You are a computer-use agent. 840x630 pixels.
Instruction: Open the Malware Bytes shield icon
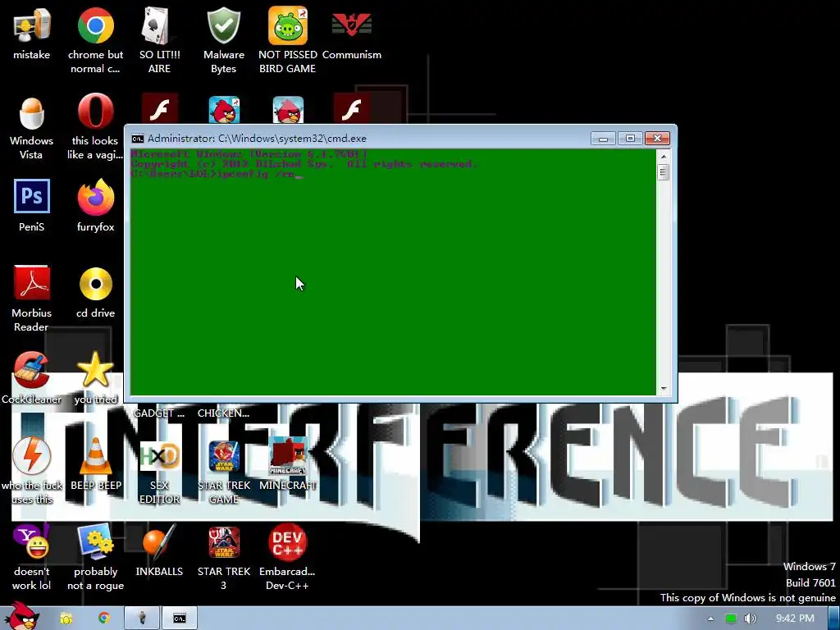[223, 25]
